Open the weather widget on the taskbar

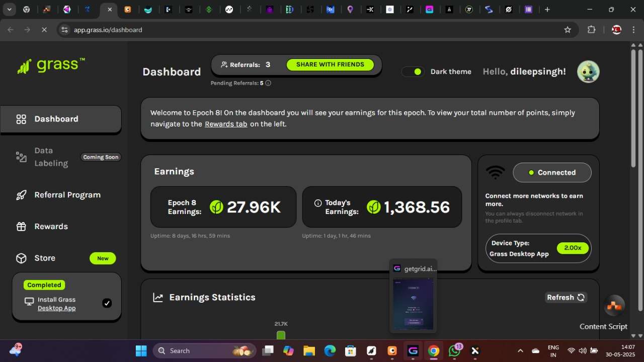pos(16,350)
